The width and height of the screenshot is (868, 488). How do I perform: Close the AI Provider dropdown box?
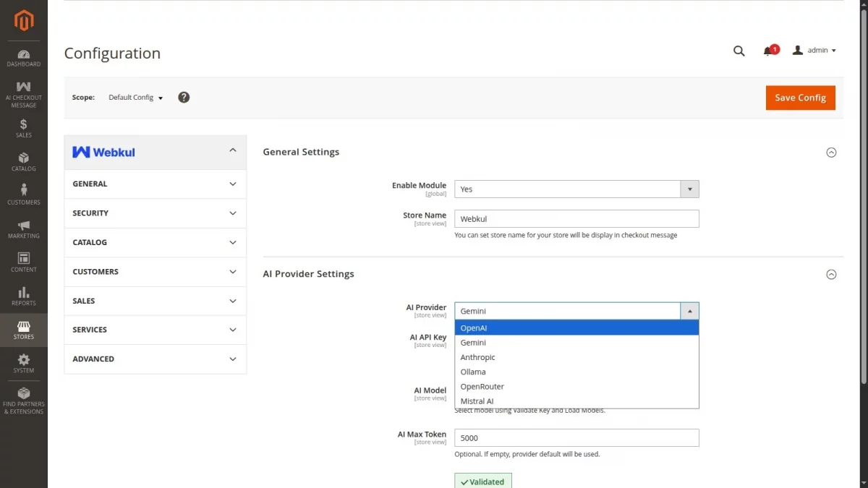[x=576, y=311]
